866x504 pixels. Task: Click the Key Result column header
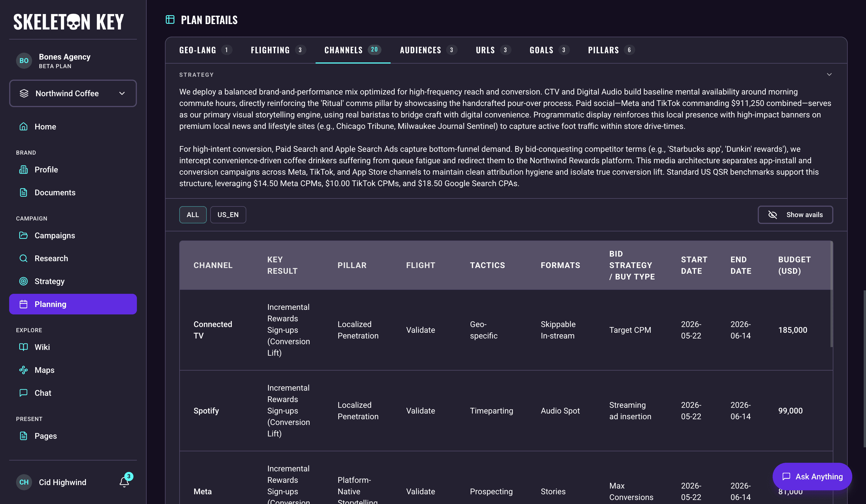pos(282,265)
